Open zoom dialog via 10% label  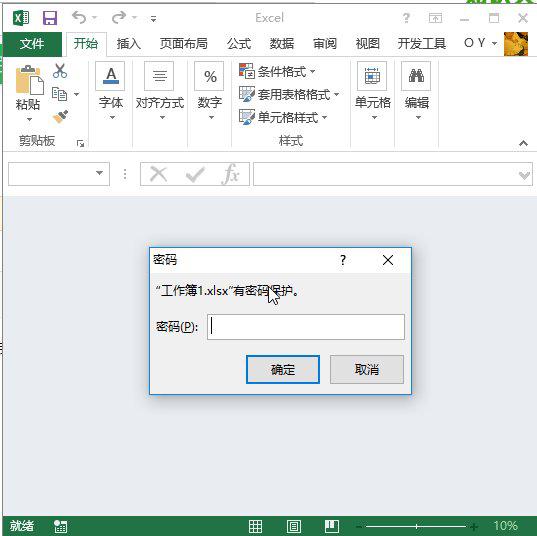click(505, 526)
